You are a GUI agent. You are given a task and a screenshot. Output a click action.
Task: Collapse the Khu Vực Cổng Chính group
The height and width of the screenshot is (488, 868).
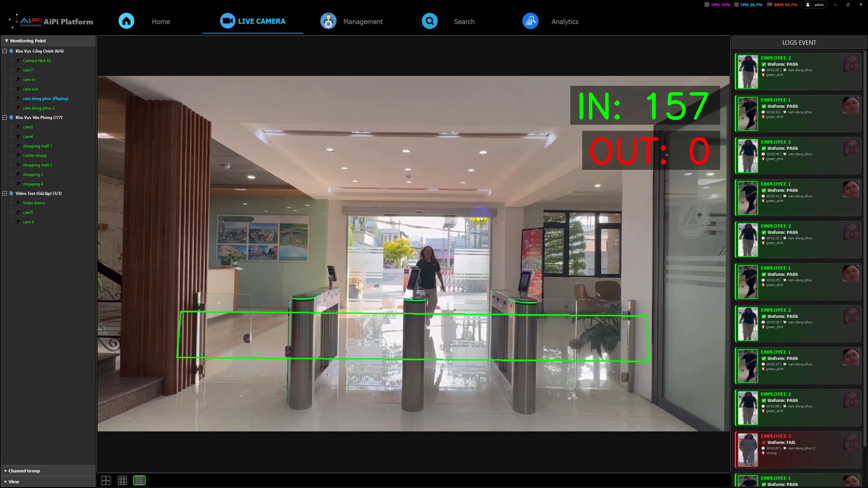click(x=5, y=51)
